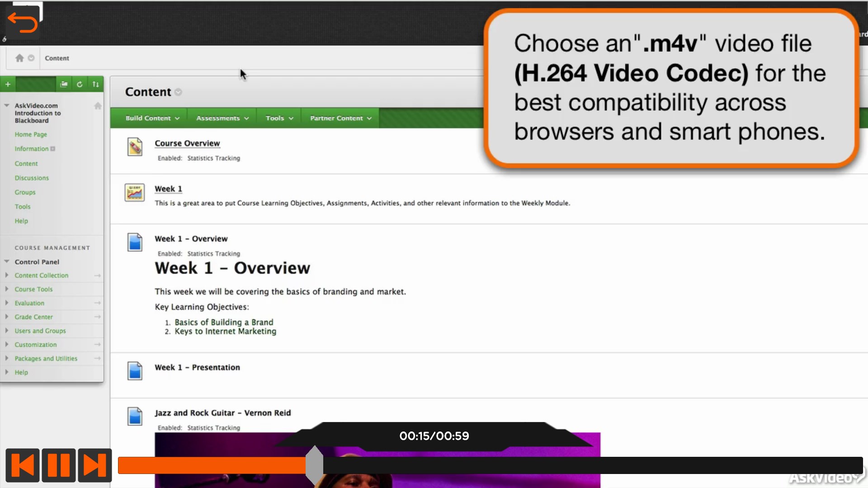Click the plus add-menu-item icon

(8, 84)
